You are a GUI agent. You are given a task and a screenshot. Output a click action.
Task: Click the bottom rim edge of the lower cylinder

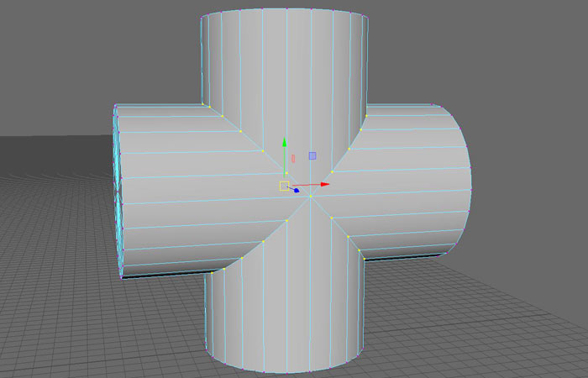[x=286, y=370]
